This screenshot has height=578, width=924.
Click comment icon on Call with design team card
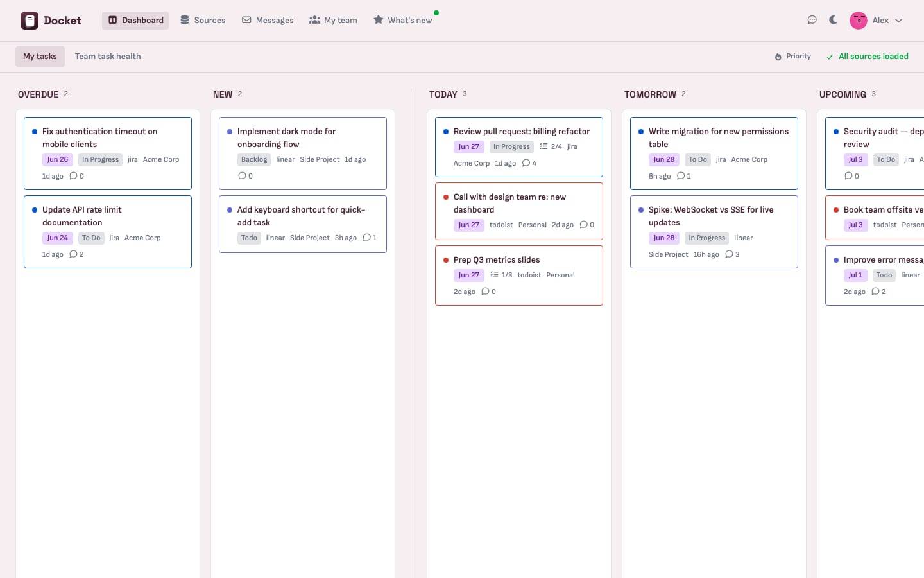(583, 225)
